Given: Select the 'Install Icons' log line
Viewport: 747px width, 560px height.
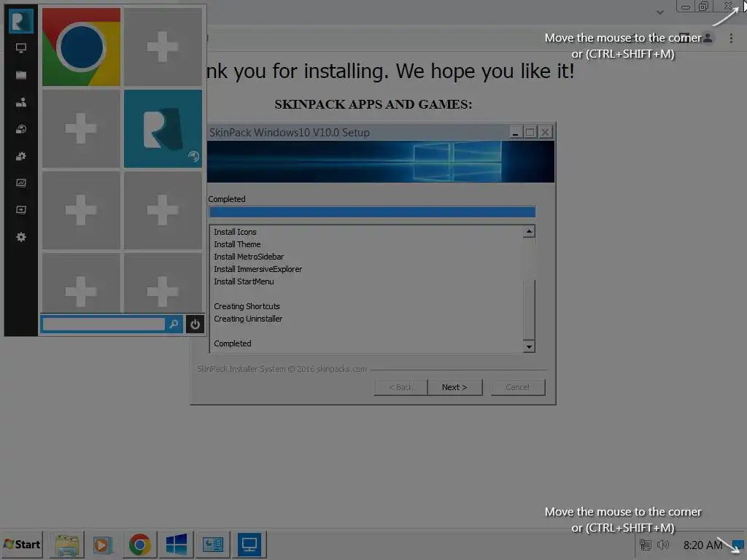Looking at the screenshot, I should pyautogui.click(x=236, y=232).
